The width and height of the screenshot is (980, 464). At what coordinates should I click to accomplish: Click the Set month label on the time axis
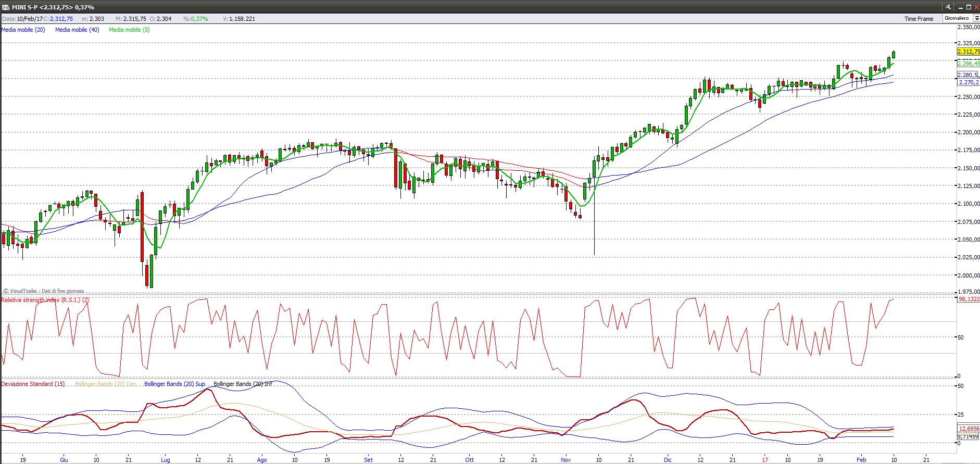click(x=369, y=460)
